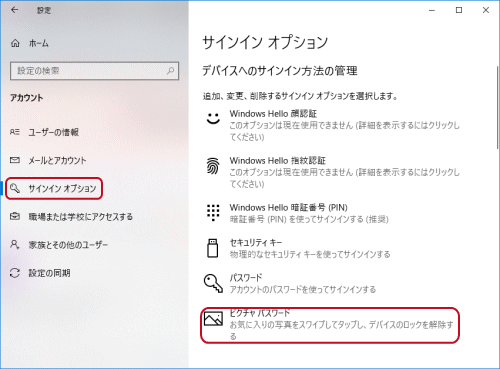Viewport: 500px width, 369px height.
Task: Click the fingerprint icon
Action: tap(213, 166)
